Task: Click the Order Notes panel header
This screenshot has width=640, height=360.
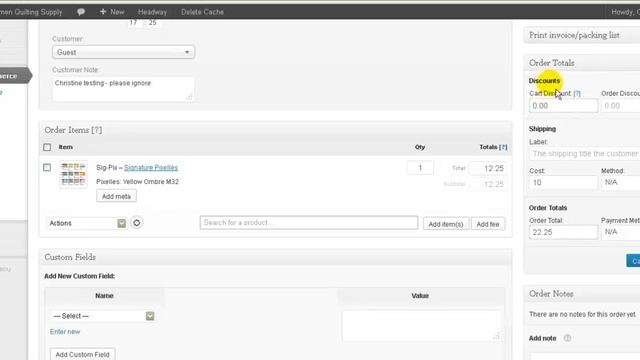Action: (x=582, y=294)
